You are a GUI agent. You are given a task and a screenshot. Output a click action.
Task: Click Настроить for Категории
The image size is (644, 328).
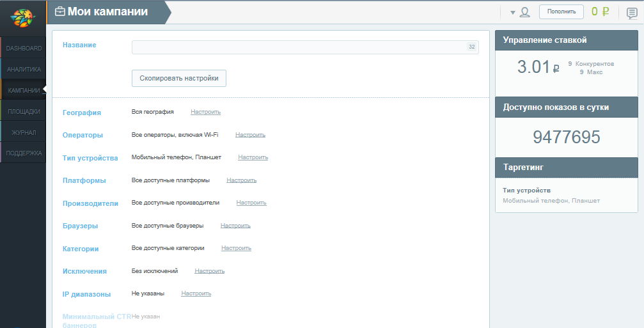click(x=237, y=248)
